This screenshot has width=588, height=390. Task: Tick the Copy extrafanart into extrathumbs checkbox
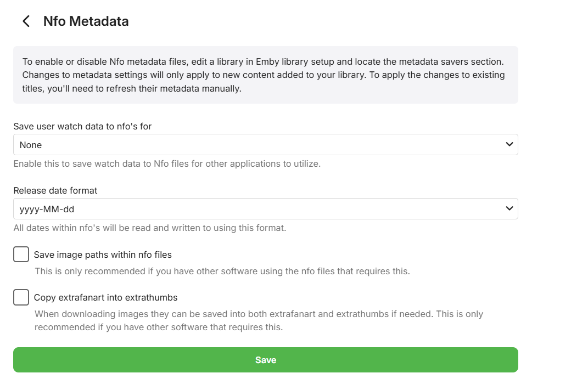coord(21,297)
